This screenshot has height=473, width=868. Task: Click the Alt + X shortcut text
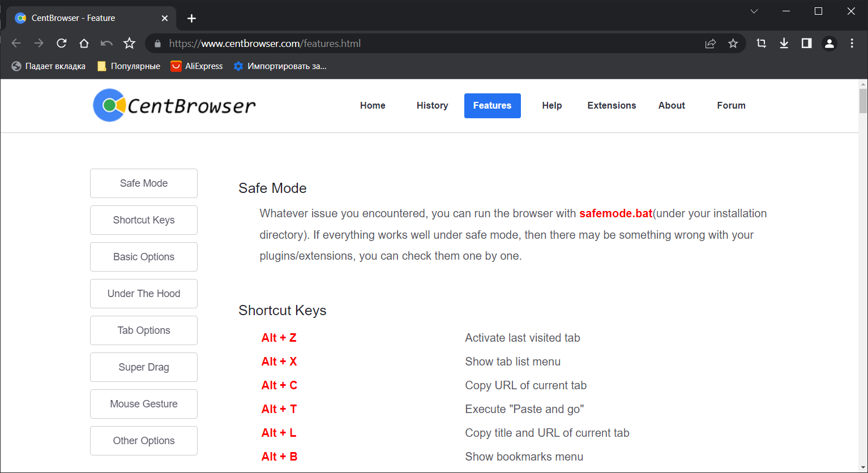click(279, 362)
